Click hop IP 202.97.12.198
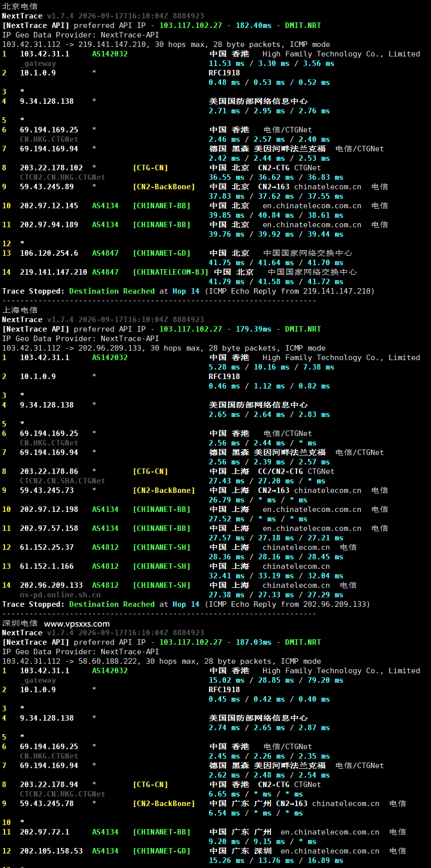This screenshot has height=868, width=431. [x=49, y=509]
